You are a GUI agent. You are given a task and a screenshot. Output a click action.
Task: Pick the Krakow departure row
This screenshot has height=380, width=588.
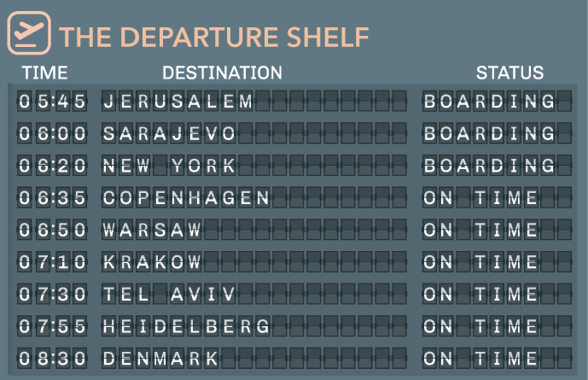point(294,262)
